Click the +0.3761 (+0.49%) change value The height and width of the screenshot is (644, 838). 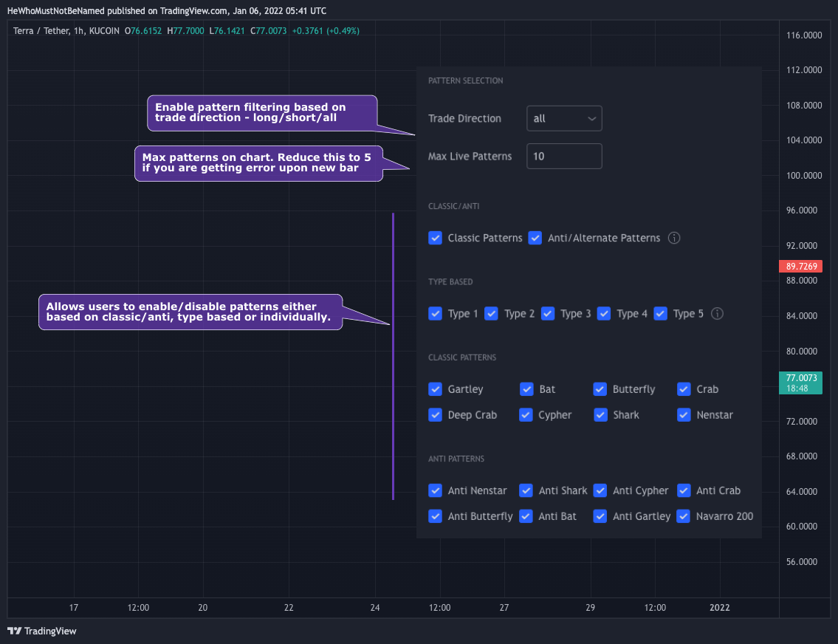point(326,31)
